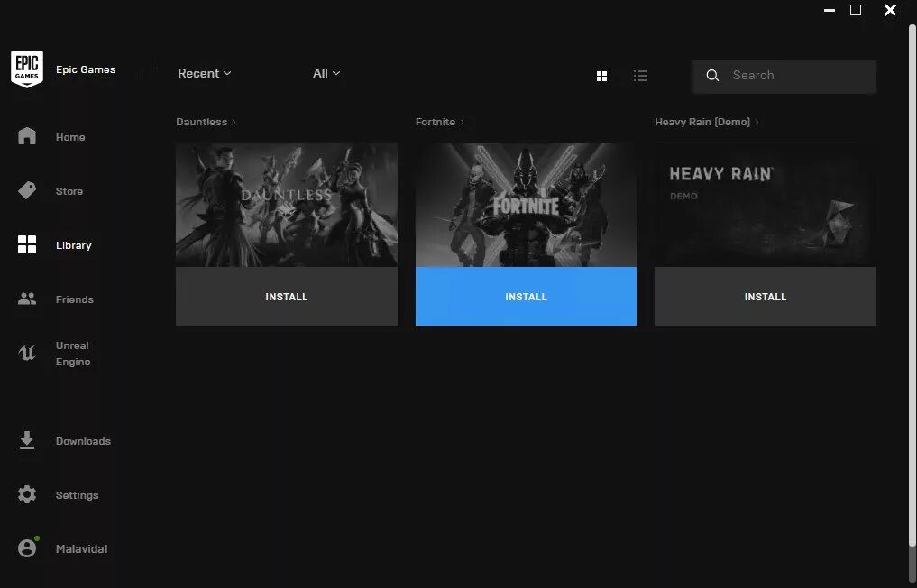
Task: Select Library in sidebar
Action: tap(74, 245)
